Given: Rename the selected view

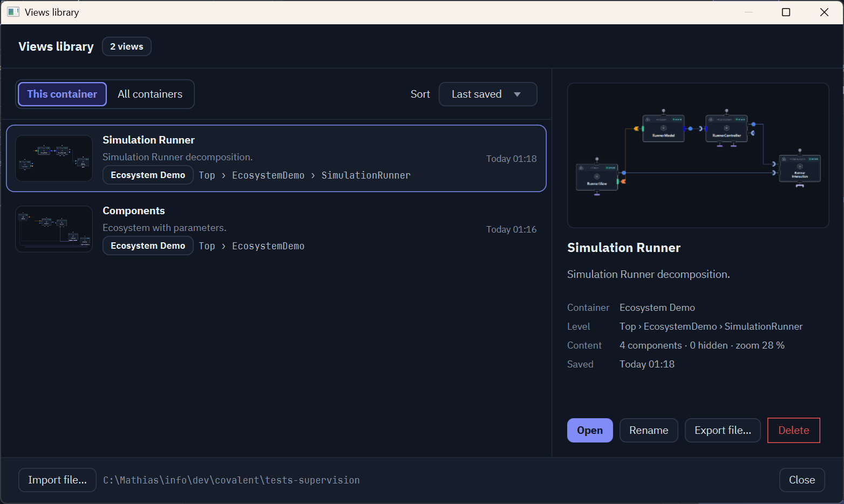Looking at the screenshot, I should click(x=649, y=430).
